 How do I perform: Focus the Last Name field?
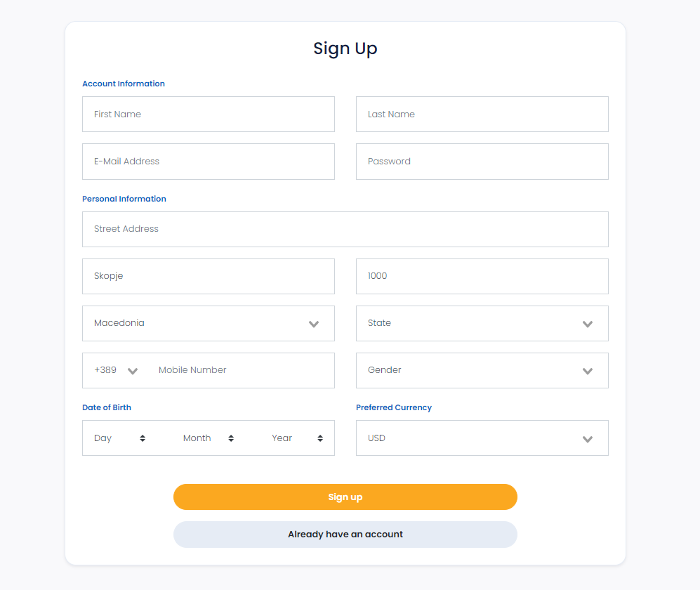coord(482,114)
